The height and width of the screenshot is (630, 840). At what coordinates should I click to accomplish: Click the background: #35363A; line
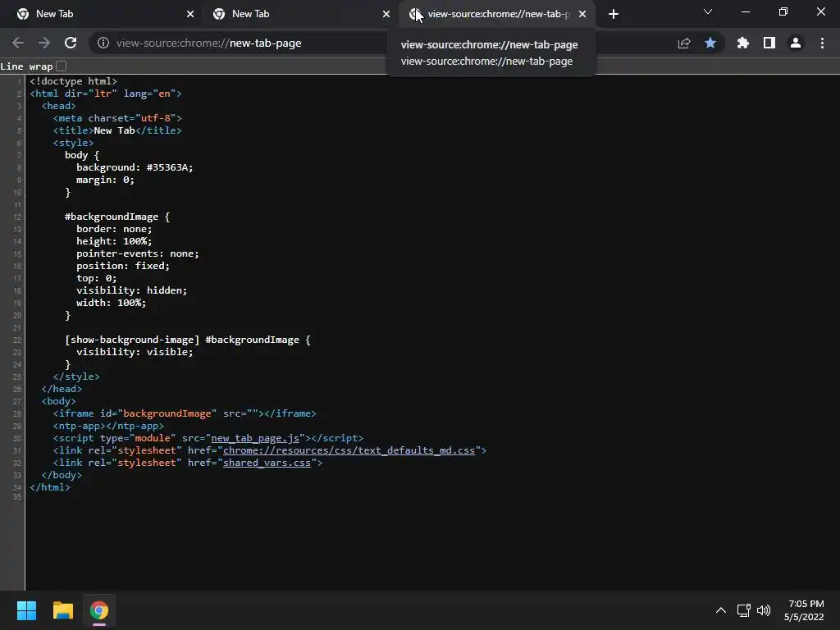pos(135,167)
